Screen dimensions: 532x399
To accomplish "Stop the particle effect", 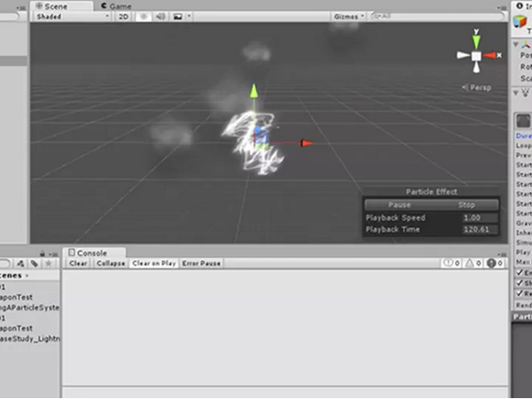I will 466,205.
